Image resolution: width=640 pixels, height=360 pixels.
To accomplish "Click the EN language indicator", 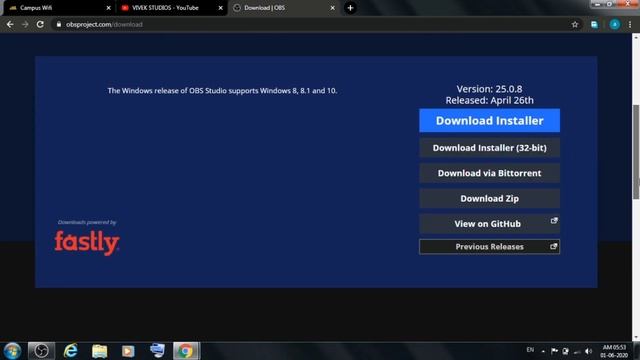I will 530,350.
